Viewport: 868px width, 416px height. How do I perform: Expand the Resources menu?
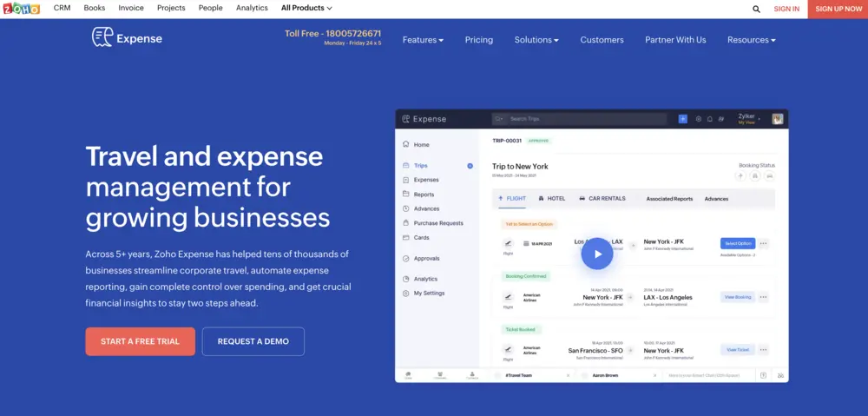point(751,40)
